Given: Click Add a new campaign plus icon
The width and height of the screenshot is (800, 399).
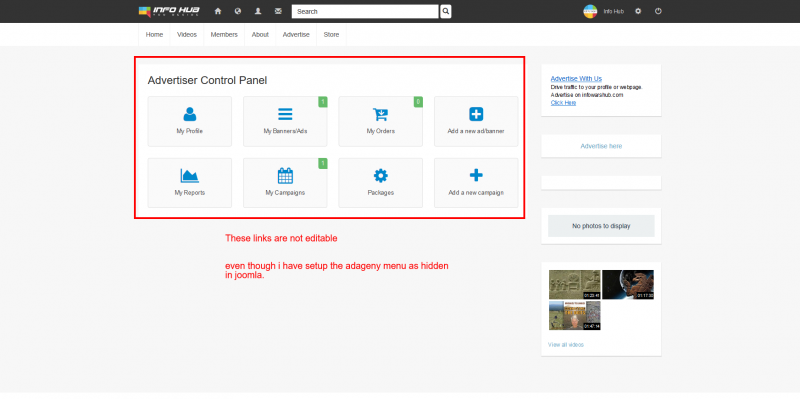Looking at the screenshot, I should (476, 176).
